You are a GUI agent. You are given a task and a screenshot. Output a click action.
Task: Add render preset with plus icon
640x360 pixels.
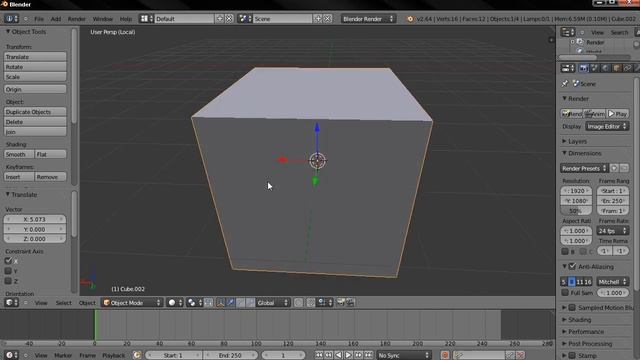coord(614,168)
